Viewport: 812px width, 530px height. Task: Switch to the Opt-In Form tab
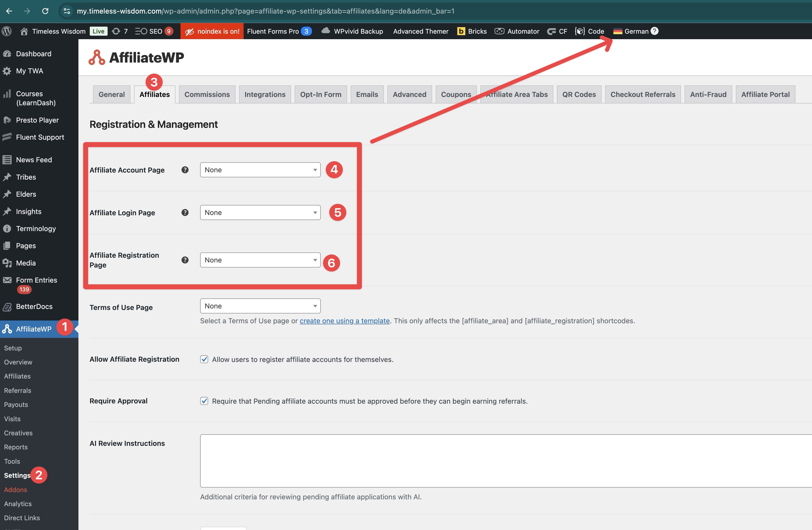(x=321, y=94)
